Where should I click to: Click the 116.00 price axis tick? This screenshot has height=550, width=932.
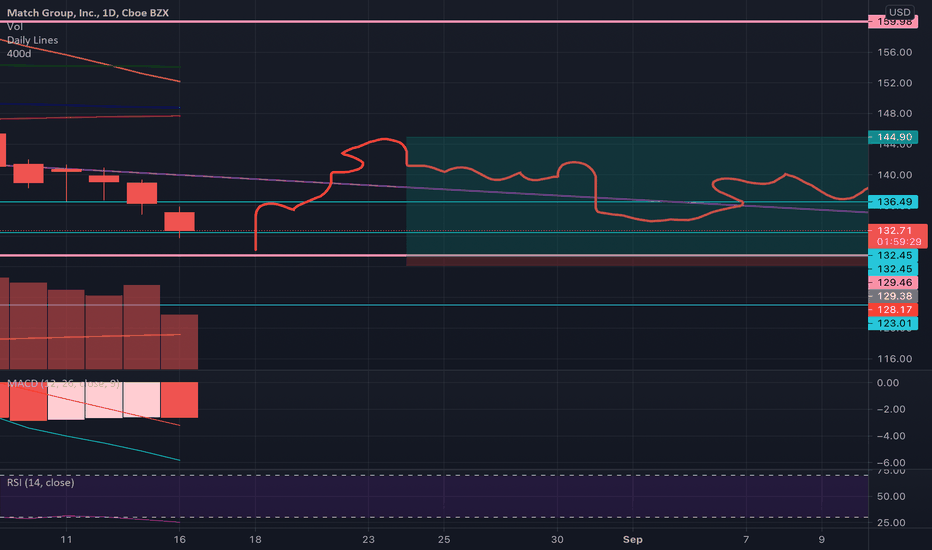click(895, 359)
